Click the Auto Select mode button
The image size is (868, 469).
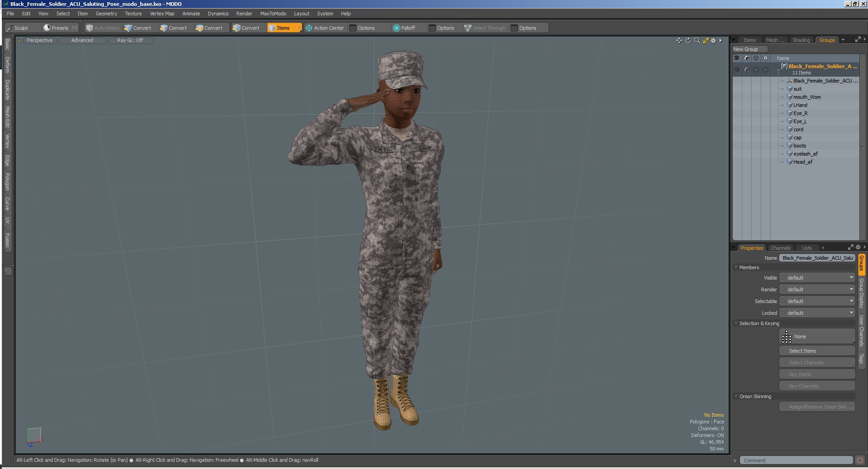click(103, 28)
